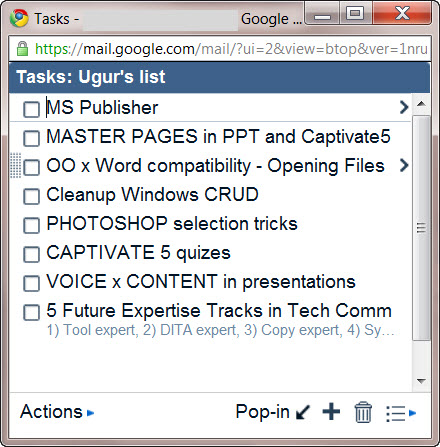Mark CAPTIVATE 5 quizes as complete

pyautogui.click(x=31, y=254)
